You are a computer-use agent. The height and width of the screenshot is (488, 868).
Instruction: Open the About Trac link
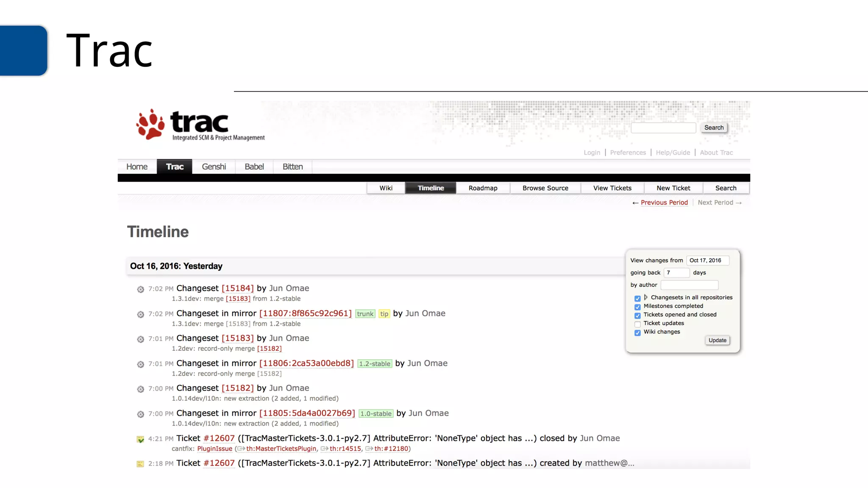coord(716,152)
